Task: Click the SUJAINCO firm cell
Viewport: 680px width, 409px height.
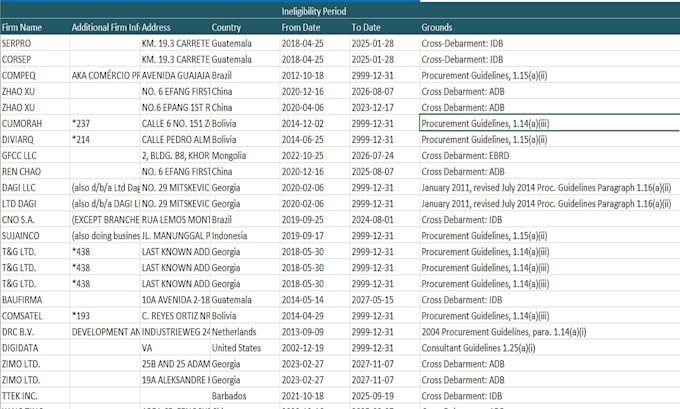Action: [35, 236]
